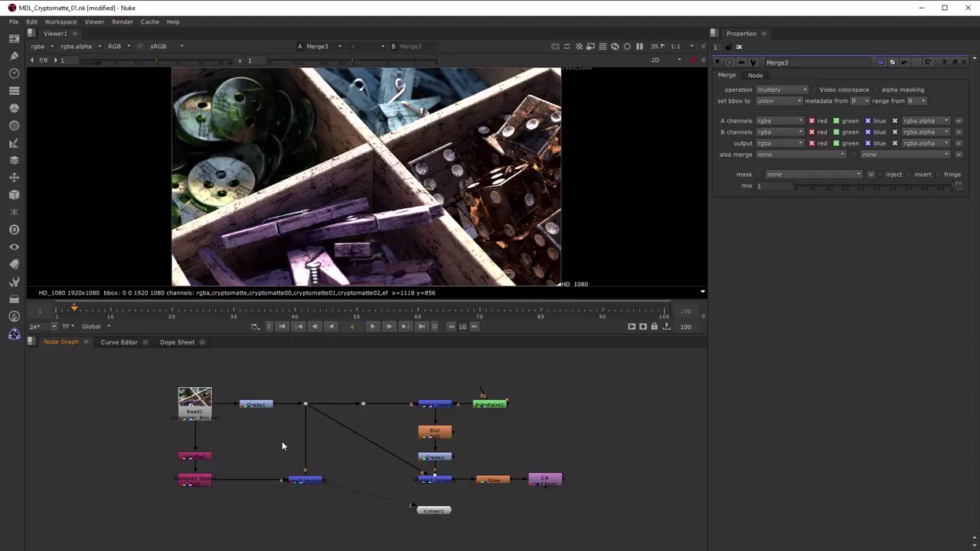Click the wrench icon in Merge3 properties
This screenshot has height=551, width=980.
(x=753, y=62)
